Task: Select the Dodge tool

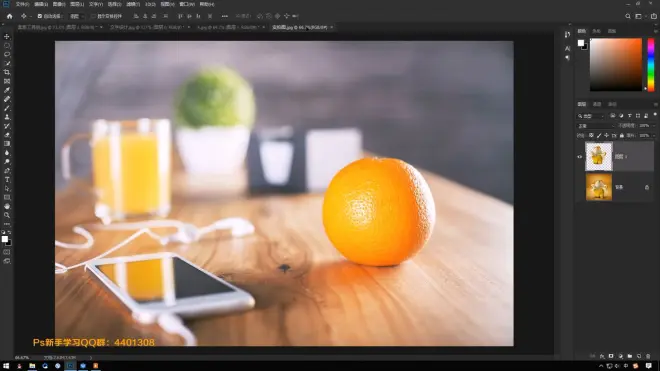Action: (7, 162)
